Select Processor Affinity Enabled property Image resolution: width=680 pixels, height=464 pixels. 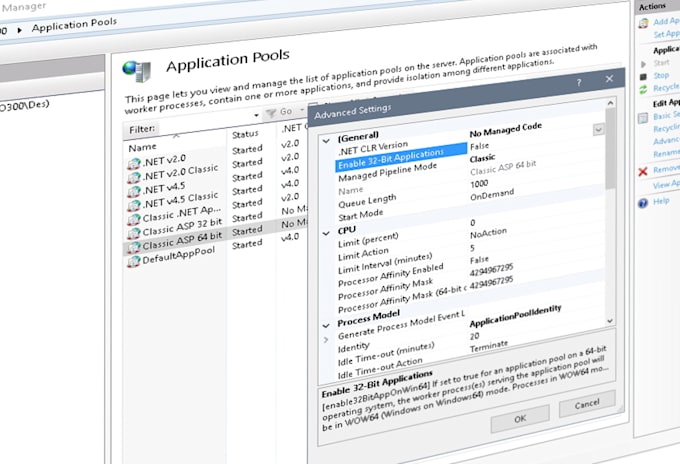point(390,274)
